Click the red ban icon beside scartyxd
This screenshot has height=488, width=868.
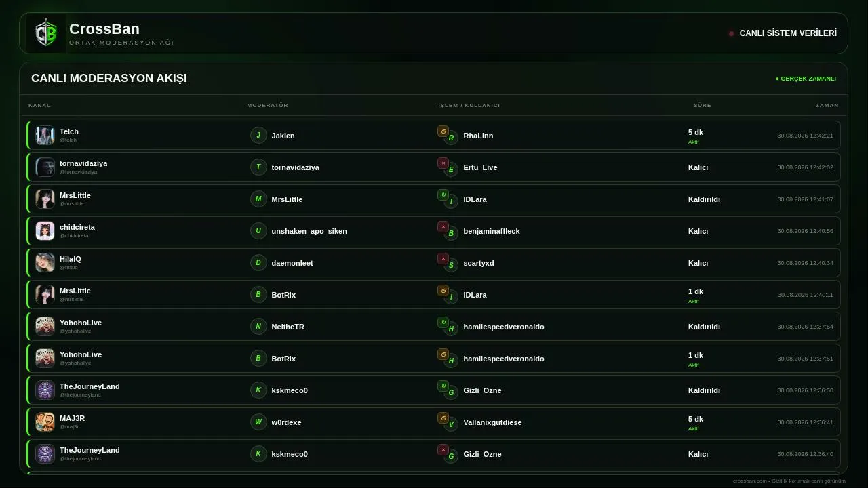[x=443, y=259]
